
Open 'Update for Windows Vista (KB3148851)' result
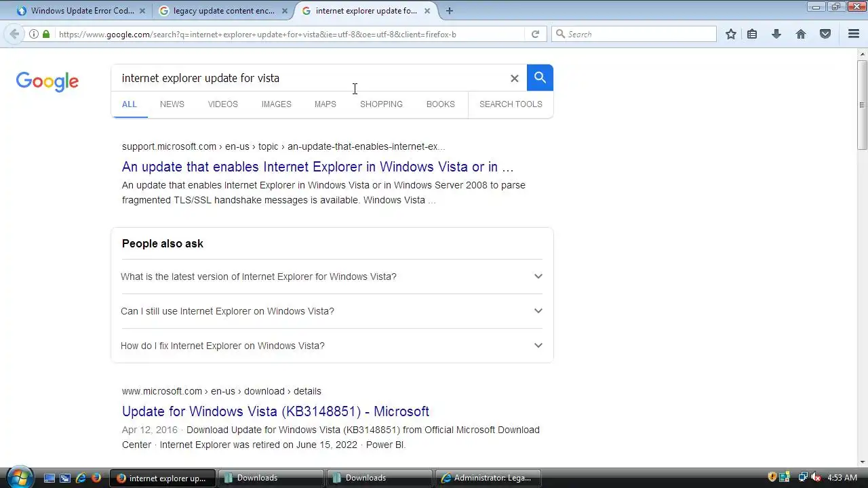[x=275, y=411]
